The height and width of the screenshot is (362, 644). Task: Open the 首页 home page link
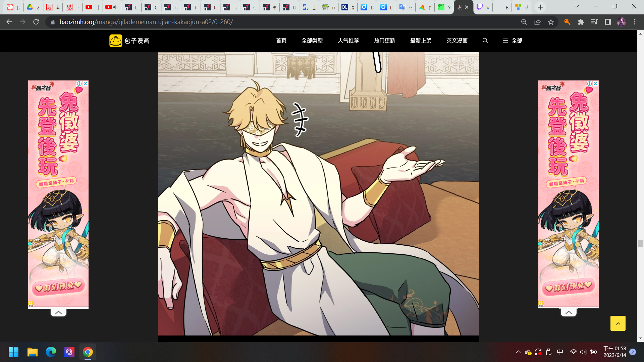click(281, 41)
